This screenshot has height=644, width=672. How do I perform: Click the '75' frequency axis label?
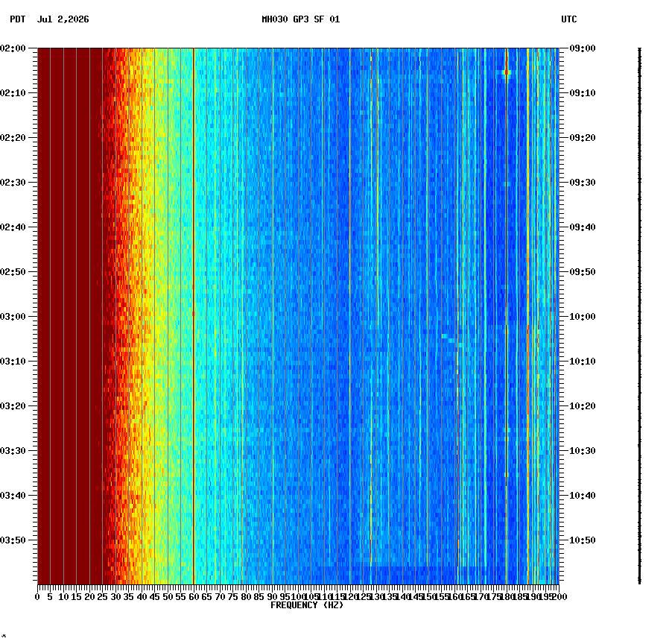(232, 597)
